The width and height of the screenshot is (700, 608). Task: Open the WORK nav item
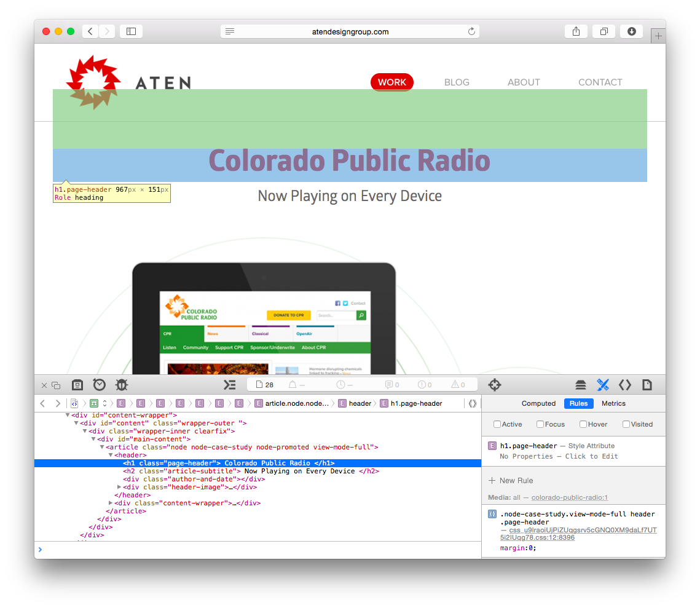[392, 82]
